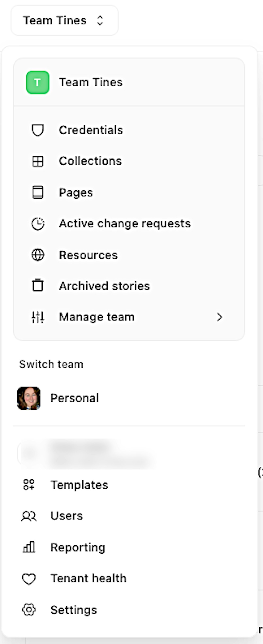Click the globe icon beside Resources
263x644 pixels.
point(38,255)
